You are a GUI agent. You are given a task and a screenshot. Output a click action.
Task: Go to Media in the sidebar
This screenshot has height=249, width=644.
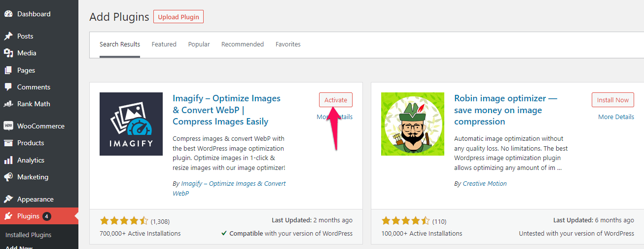[39, 53]
